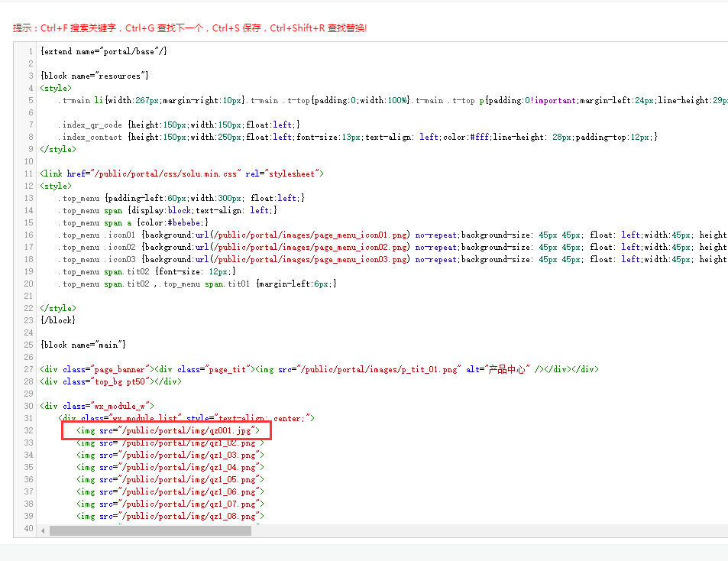Click the qz1_08.png image tag line
This screenshot has width=728, height=561.
(x=170, y=517)
